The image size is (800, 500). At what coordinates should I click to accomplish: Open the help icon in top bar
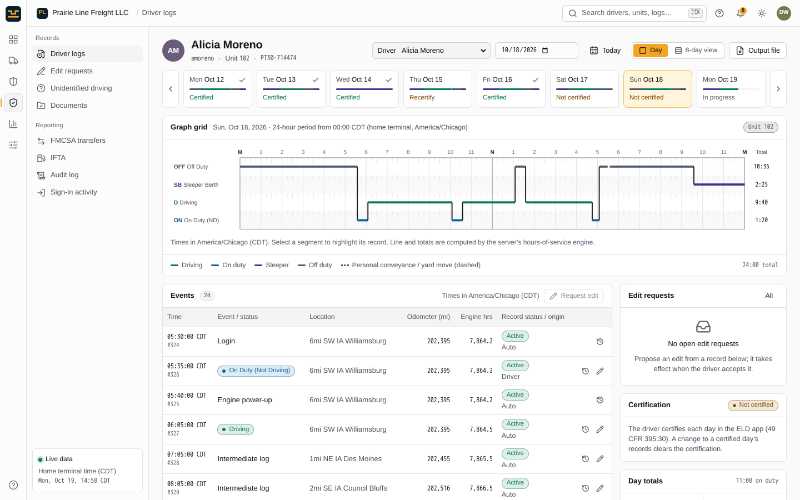click(x=719, y=13)
